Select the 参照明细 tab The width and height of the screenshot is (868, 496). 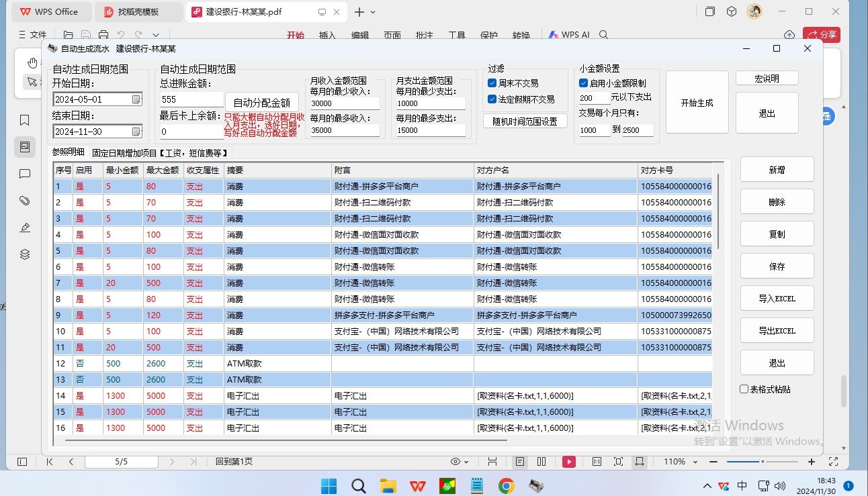click(69, 152)
